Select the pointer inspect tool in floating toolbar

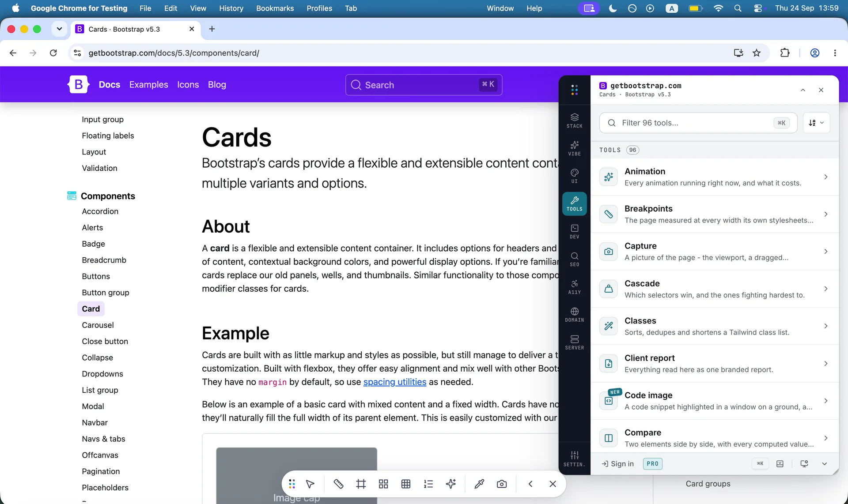310,484
